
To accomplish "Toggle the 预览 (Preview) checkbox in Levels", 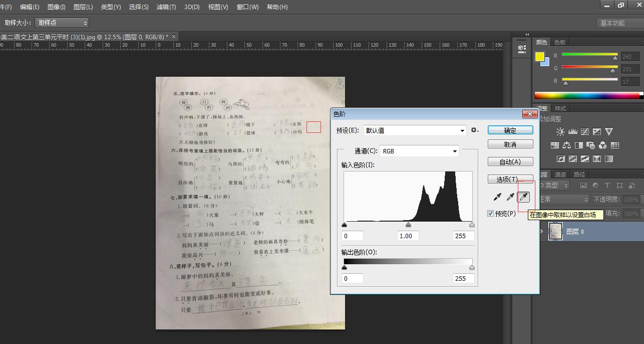I will (490, 213).
